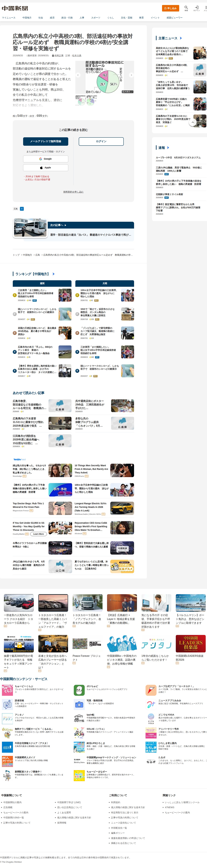
Task: Expand ランキング【中国地方】 arrow
Action: (x=54, y=274)
